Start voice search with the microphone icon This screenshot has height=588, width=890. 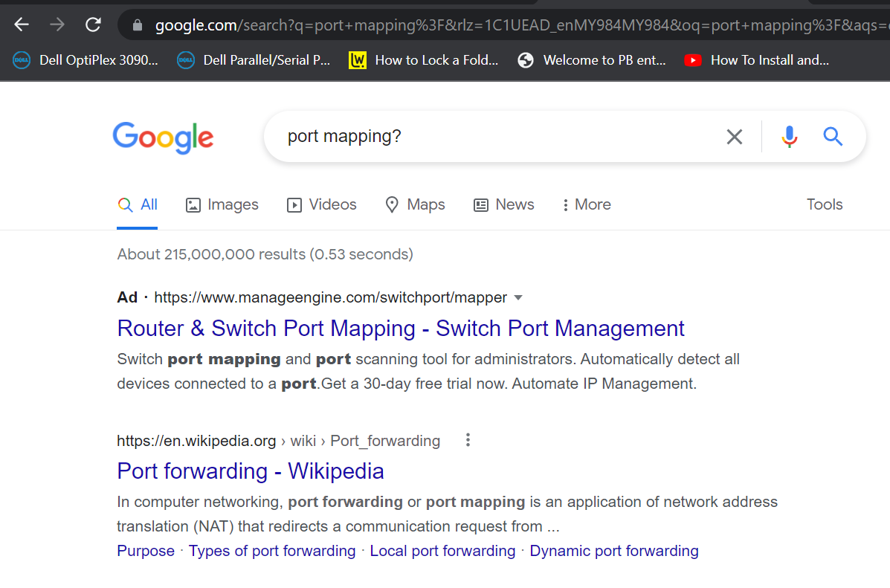pyautogui.click(x=789, y=137)
